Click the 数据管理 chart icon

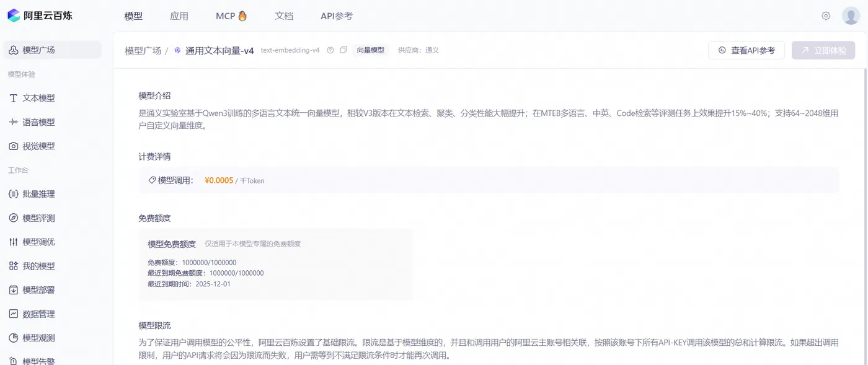(x=14, y=314)
